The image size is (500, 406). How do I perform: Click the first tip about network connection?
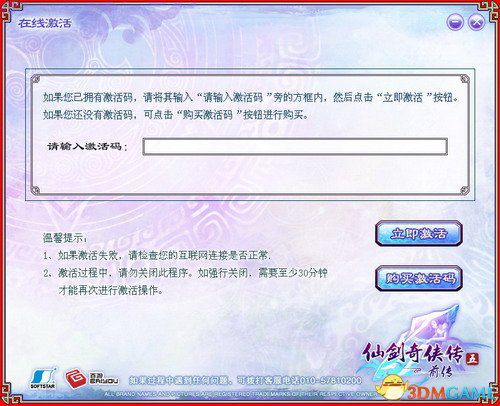(157, 256)
